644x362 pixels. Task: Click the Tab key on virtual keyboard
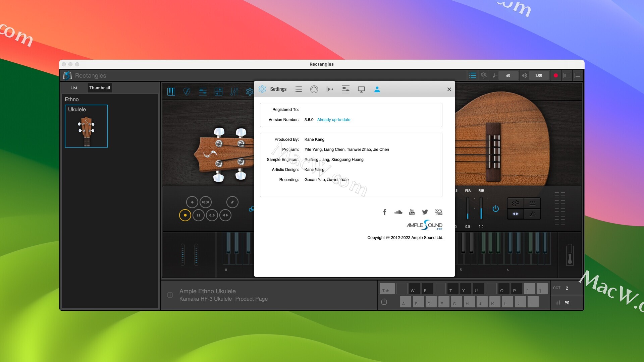[x=387, y=289]
